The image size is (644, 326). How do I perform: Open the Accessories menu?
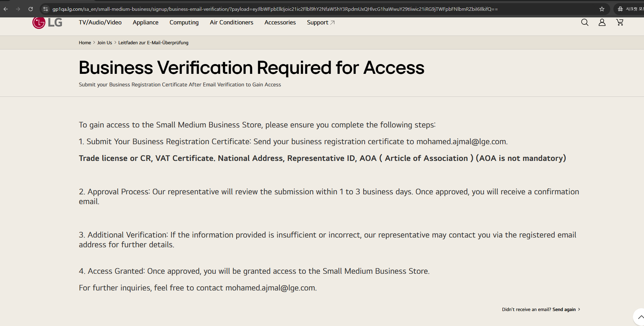(280, 23)
